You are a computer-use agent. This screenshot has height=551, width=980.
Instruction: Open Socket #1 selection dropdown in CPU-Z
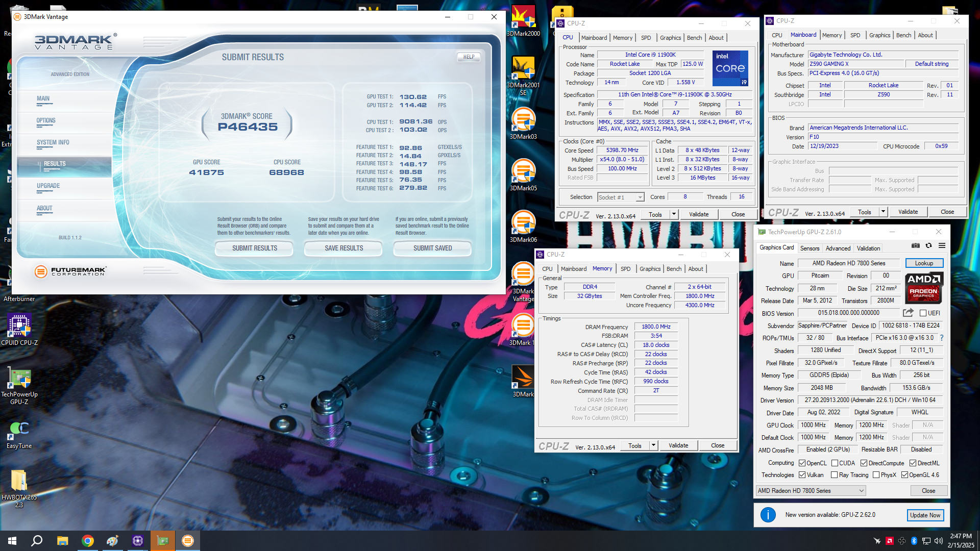pyautogui.click(x=621, y=197)
